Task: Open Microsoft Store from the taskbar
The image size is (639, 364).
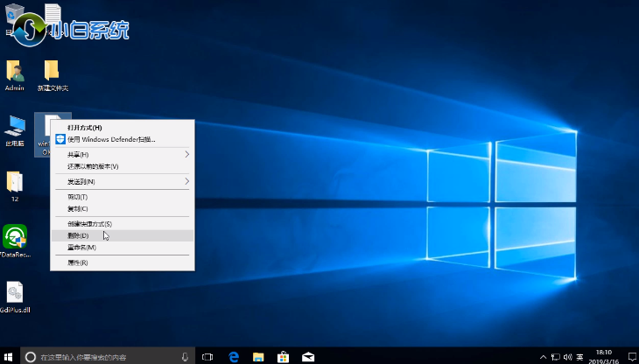Action: (x=283, y=356)
